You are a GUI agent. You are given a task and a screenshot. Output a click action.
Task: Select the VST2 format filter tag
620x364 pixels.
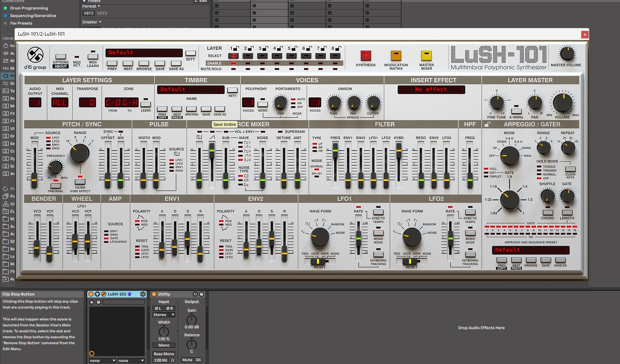click(x=88, y=13)
